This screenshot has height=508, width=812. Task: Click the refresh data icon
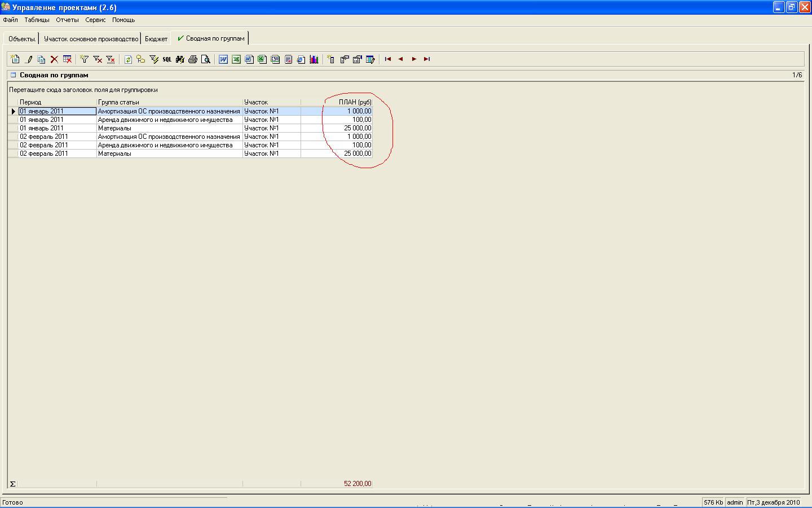coord(128,59)
